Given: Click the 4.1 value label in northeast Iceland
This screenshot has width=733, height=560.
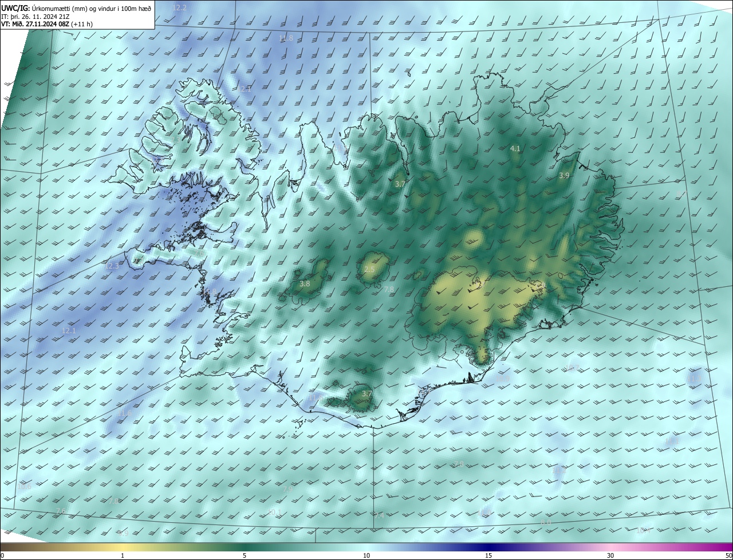Looking at the screenshot, I should pyautogui.click(x=515, y=148).
